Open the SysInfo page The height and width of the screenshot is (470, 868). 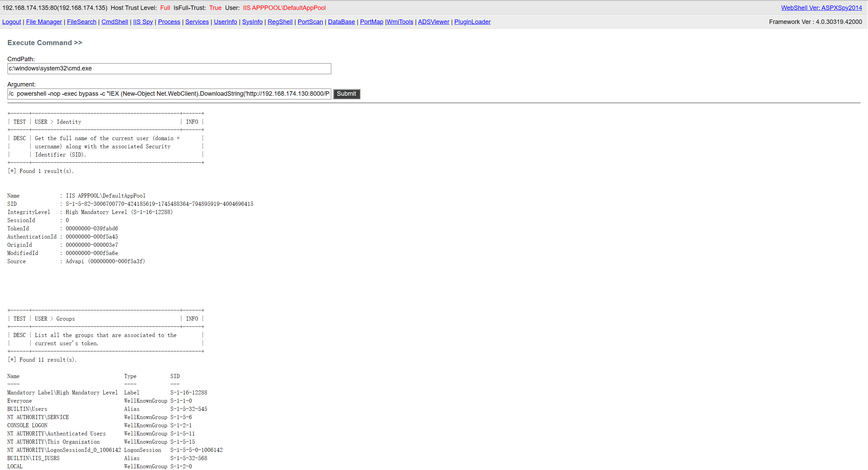[x=252, y=22]
